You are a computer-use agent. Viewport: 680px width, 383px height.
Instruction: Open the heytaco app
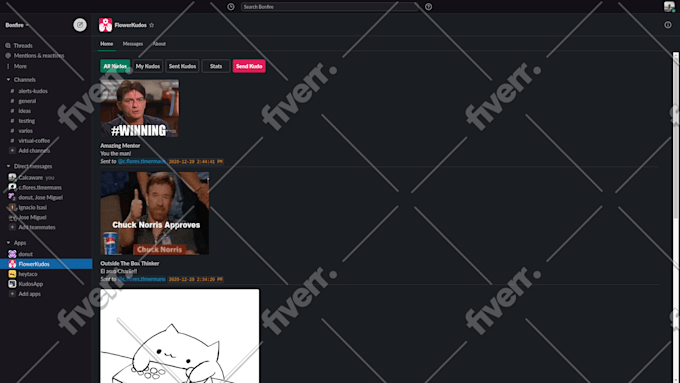[28, 274]
